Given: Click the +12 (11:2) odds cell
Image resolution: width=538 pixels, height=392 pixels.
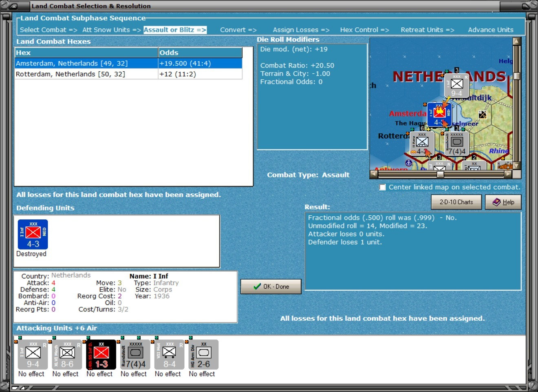Looking at the screenshot, I should pos(200,74).
